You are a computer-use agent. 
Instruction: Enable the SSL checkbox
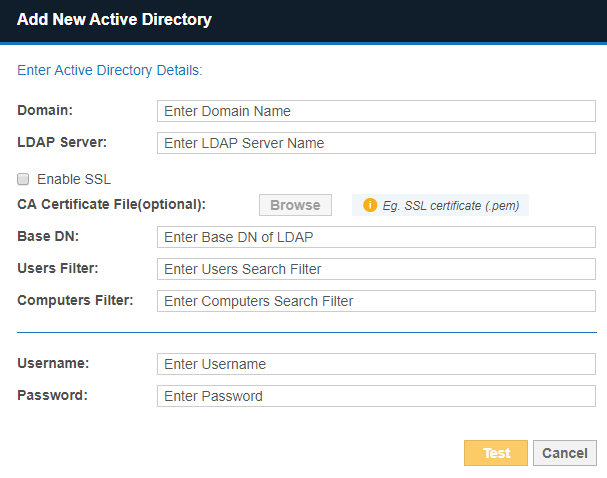click(x=23, y=179)
